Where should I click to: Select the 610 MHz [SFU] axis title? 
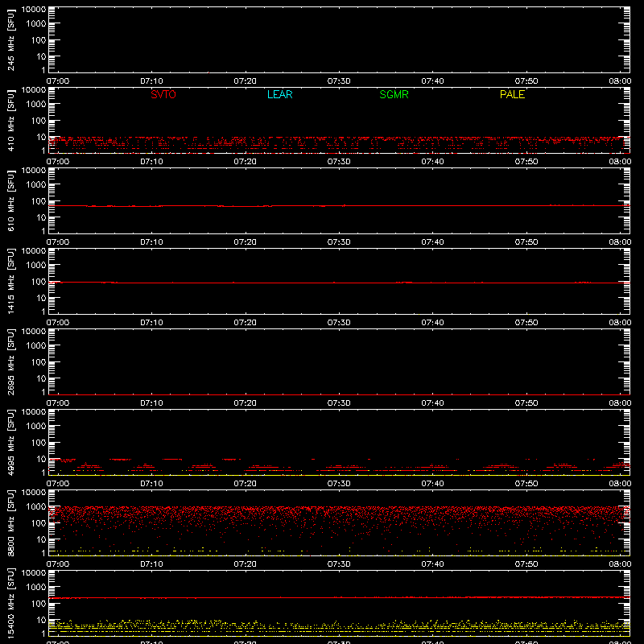click(11, 200)
